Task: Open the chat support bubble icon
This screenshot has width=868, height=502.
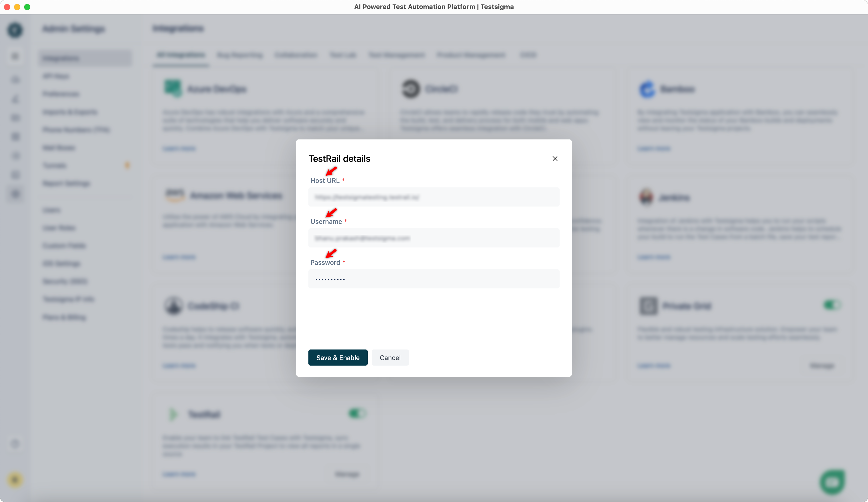Action: click(832, 482)
